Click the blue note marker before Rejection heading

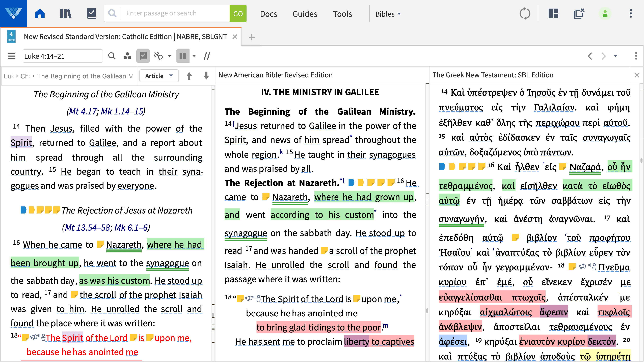point(23,210)
